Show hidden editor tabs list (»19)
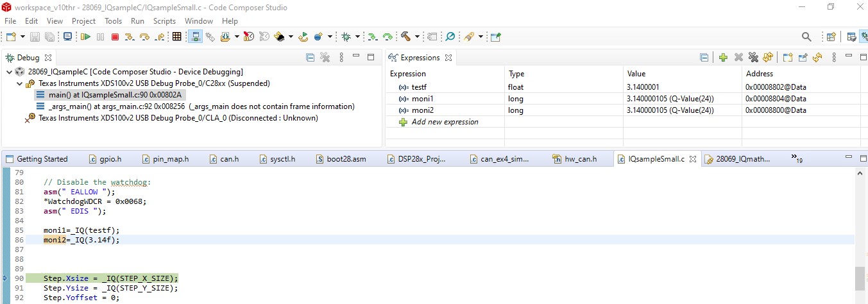 [x=797, y=158]
